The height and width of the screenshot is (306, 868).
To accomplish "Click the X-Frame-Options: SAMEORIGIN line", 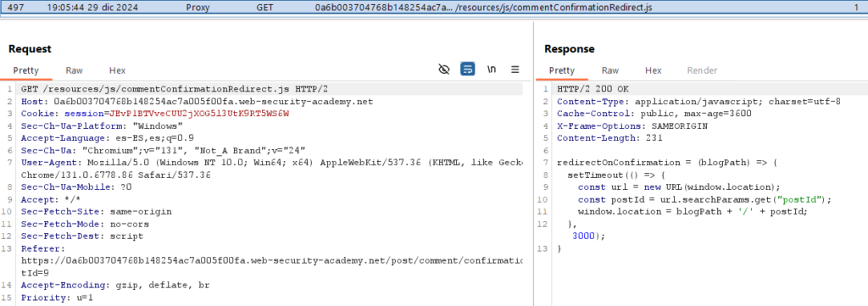I will [x=632, y=125].
